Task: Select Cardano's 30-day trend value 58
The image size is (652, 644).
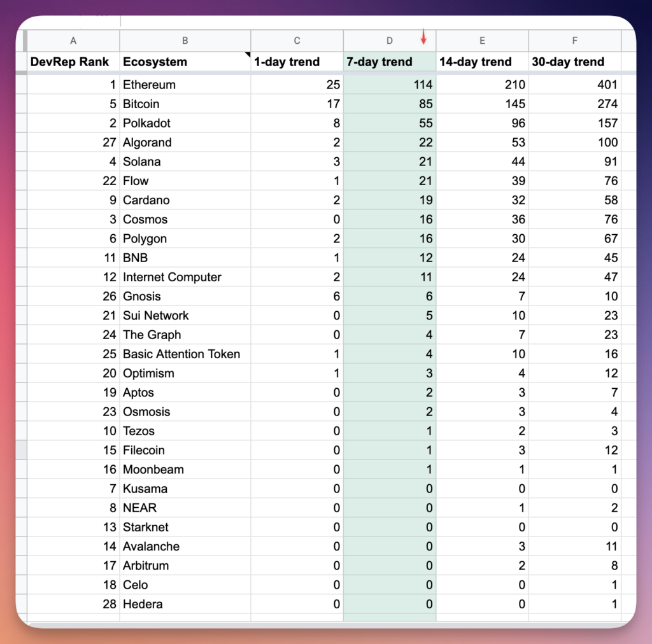Action: [575, 200]
